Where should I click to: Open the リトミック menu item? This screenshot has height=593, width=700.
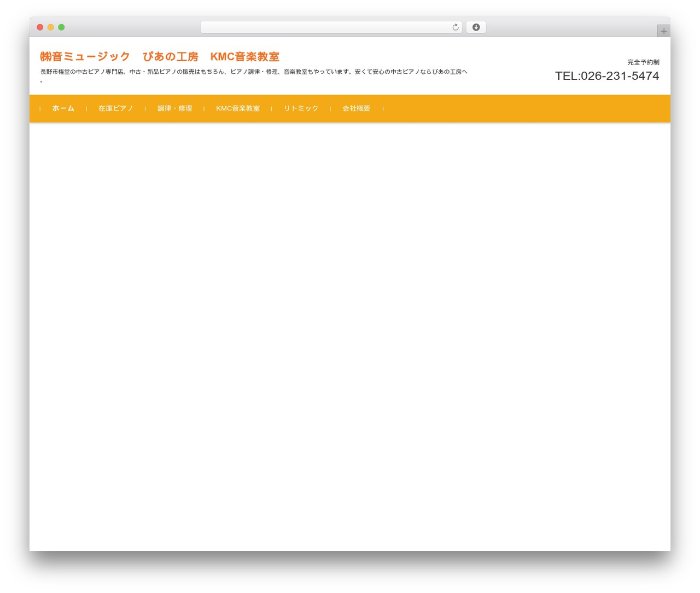point(301,108)
